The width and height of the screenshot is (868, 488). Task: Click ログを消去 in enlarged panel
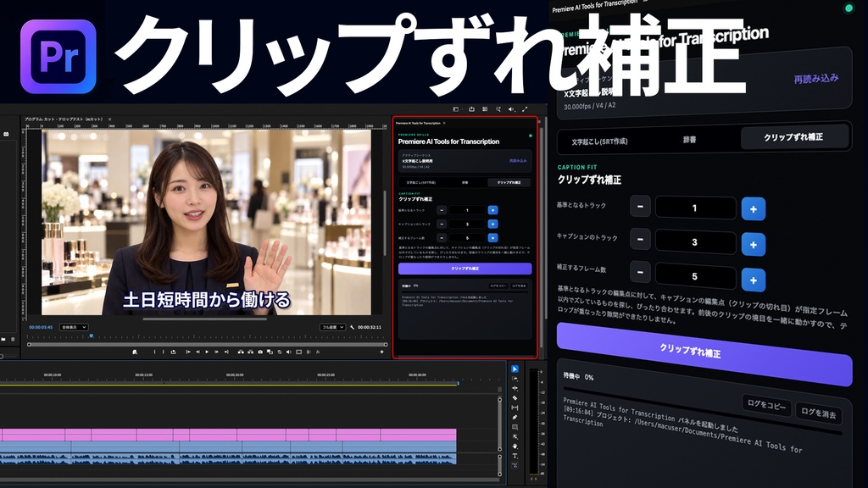coord(819,413)
